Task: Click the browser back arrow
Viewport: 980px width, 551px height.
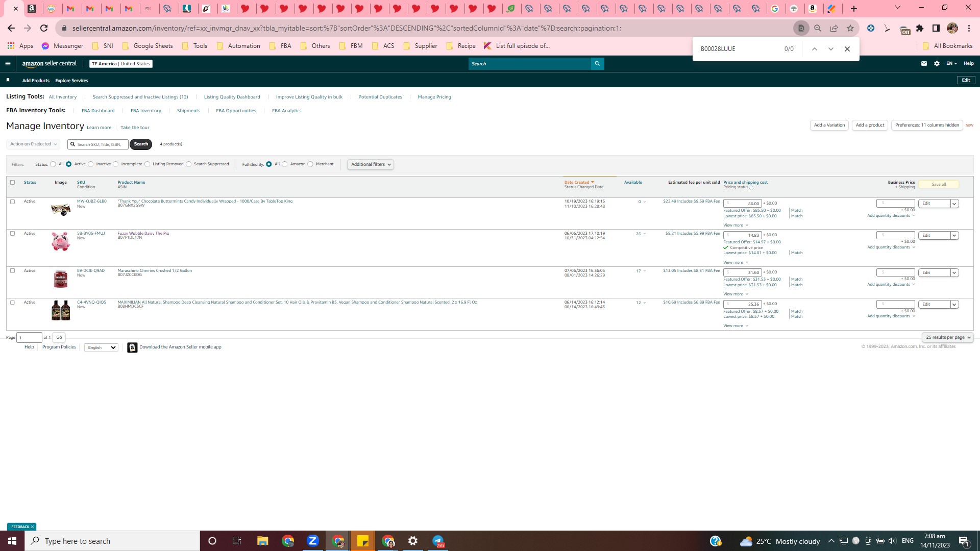Action: tap(11, 29)
